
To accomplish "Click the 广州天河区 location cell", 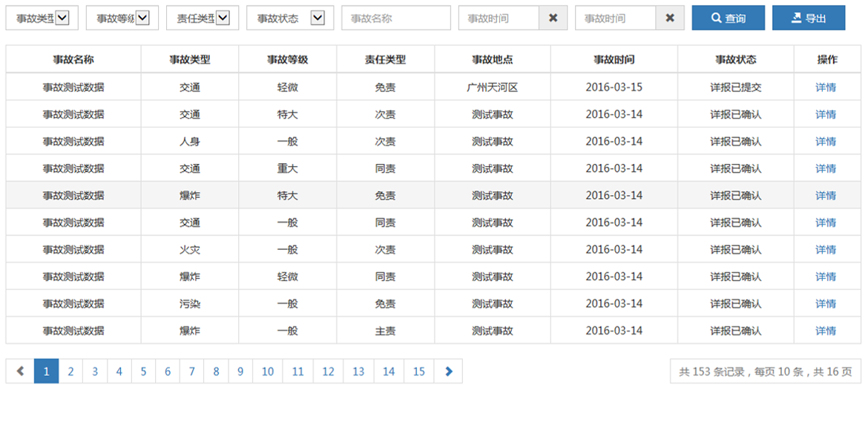I will click(x=492, y=88).
